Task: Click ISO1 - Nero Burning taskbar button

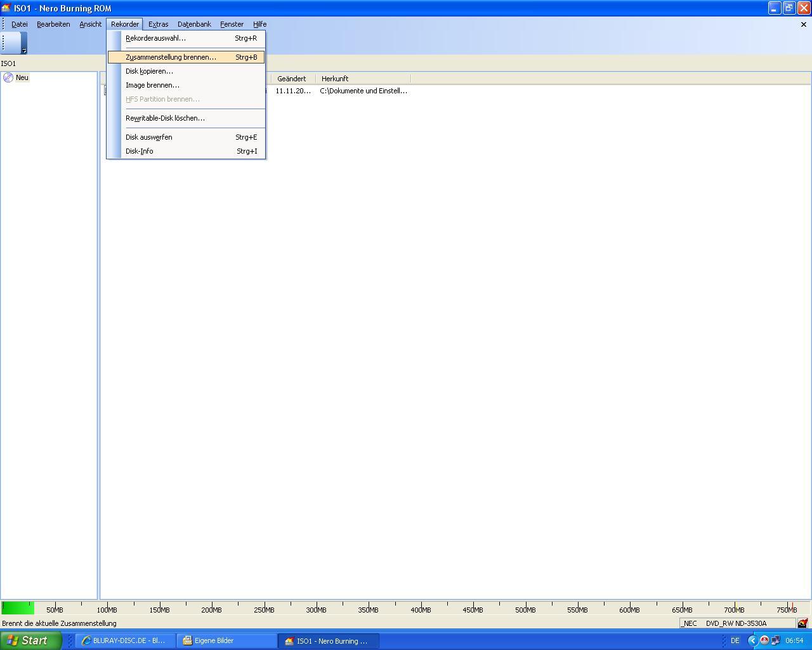Action: tap(329, 640)
